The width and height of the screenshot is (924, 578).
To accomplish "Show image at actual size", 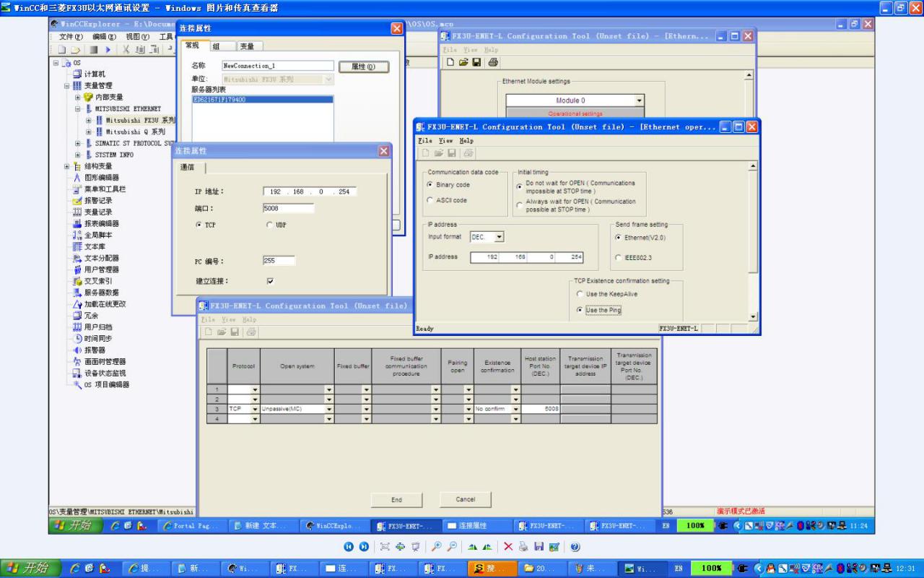I will 400,547.
